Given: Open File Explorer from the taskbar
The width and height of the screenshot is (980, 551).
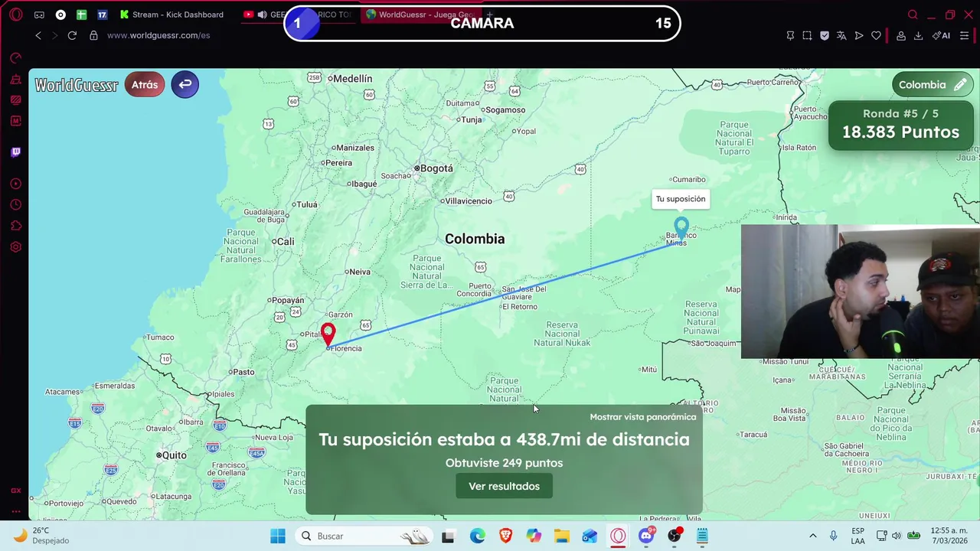Looking at the screenshot, I should point(561,536).
